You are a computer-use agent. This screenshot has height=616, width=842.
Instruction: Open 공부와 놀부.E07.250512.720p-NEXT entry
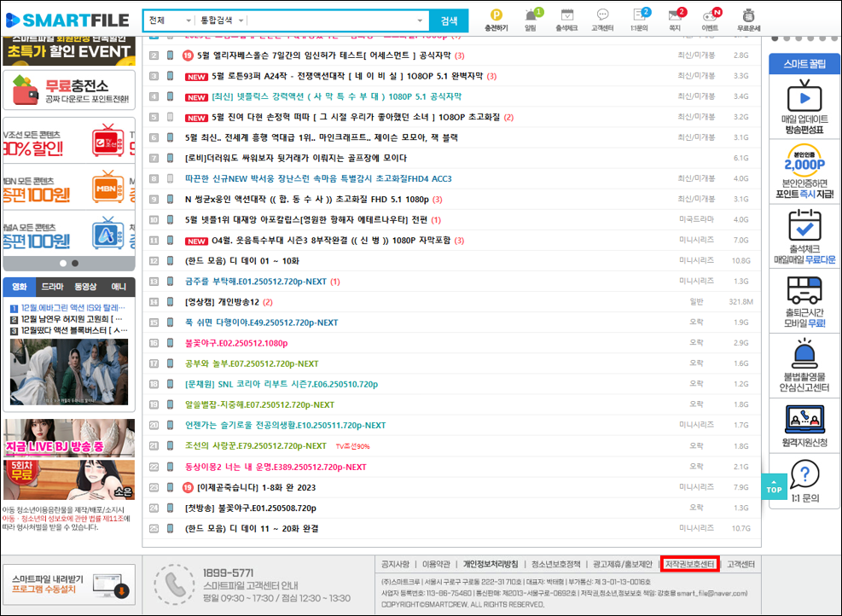(252, 363)
